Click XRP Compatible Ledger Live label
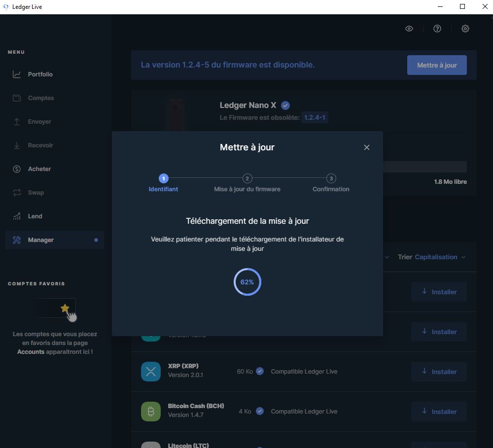The image size is (493, 448). click(x=304, y=372)
